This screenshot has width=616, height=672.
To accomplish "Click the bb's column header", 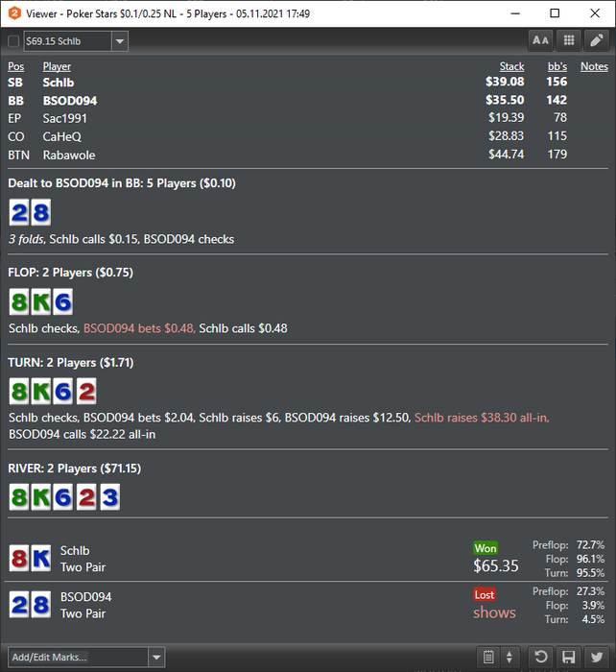I will [557, 66].
